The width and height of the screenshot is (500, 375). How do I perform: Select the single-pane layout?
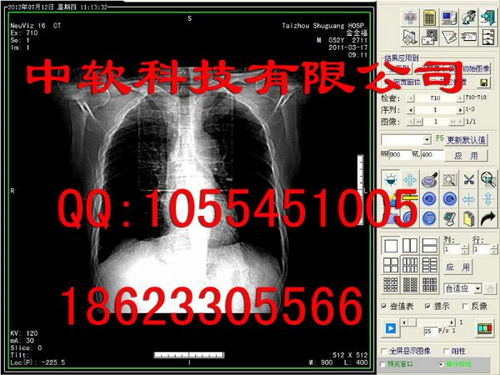391,246
